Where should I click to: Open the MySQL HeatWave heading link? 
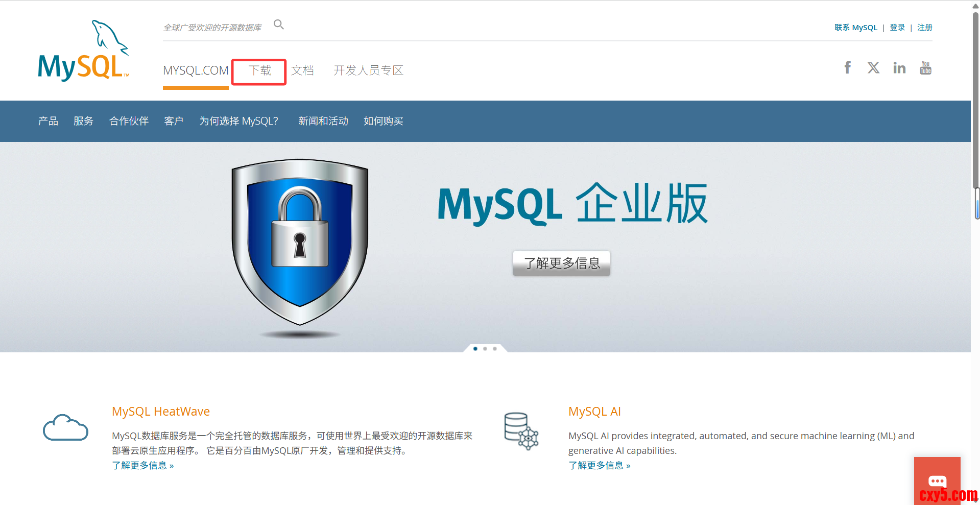[x=161, y=412]
